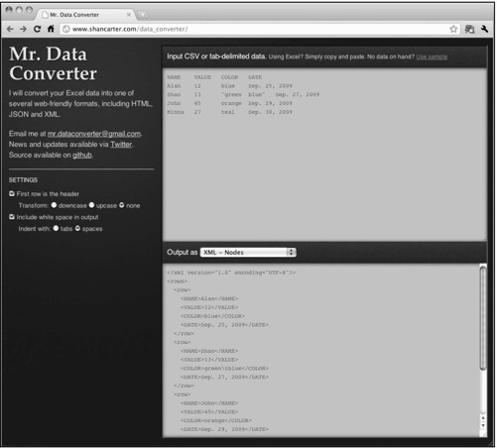497x448 pixels.
Task: Click inside the input data text area
Action: (x=324, y=155)
